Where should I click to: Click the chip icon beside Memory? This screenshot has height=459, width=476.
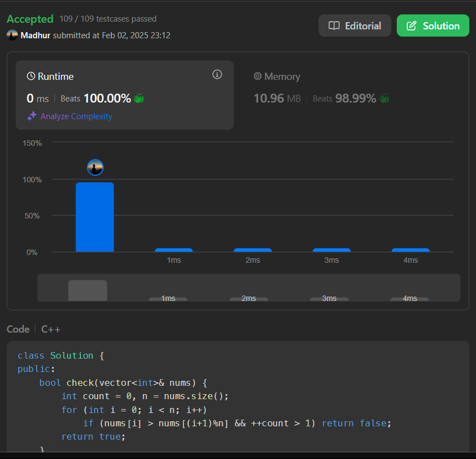(258, 76)
